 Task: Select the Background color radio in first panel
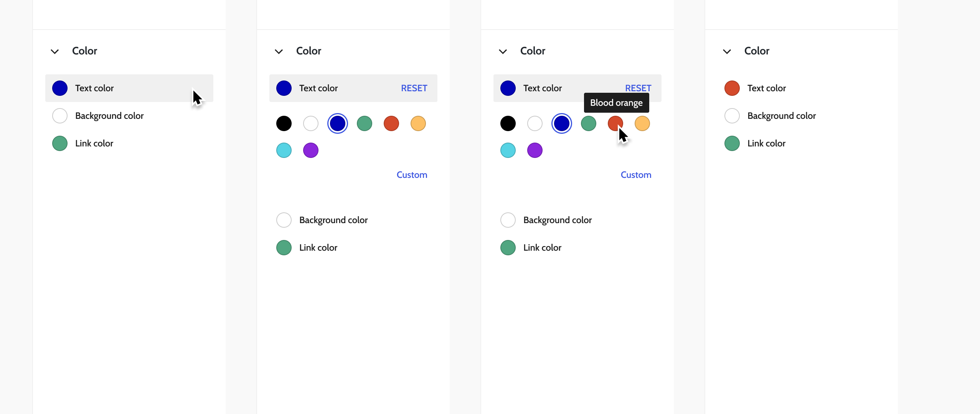pos(60,115)
